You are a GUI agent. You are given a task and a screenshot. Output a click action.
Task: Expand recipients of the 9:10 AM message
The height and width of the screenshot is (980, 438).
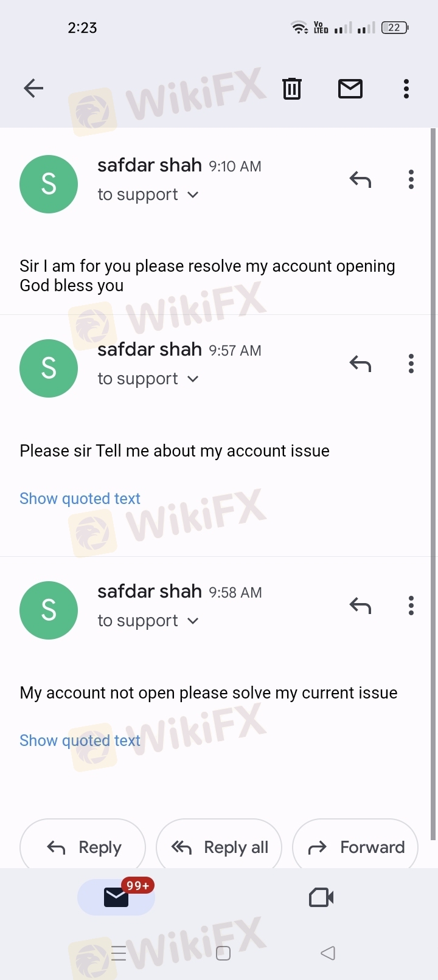tap(148, 195)
